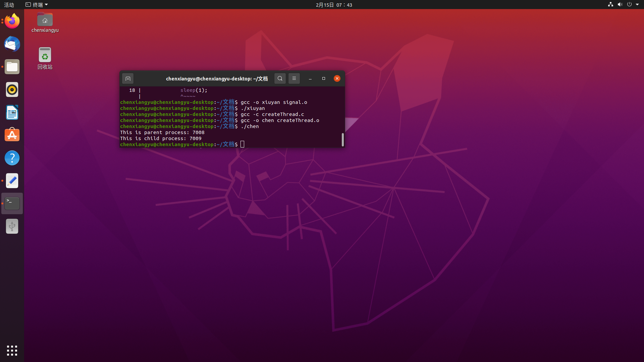Viewport: 644px width, 362px height.
Task: Add a new terminal tab
Action: click(128, 78)
